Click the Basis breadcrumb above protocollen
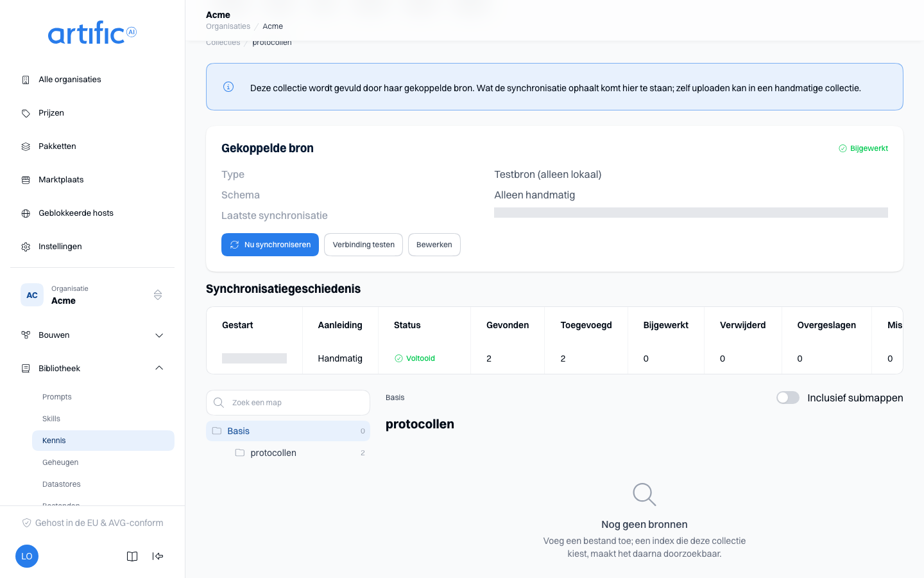 395,398
